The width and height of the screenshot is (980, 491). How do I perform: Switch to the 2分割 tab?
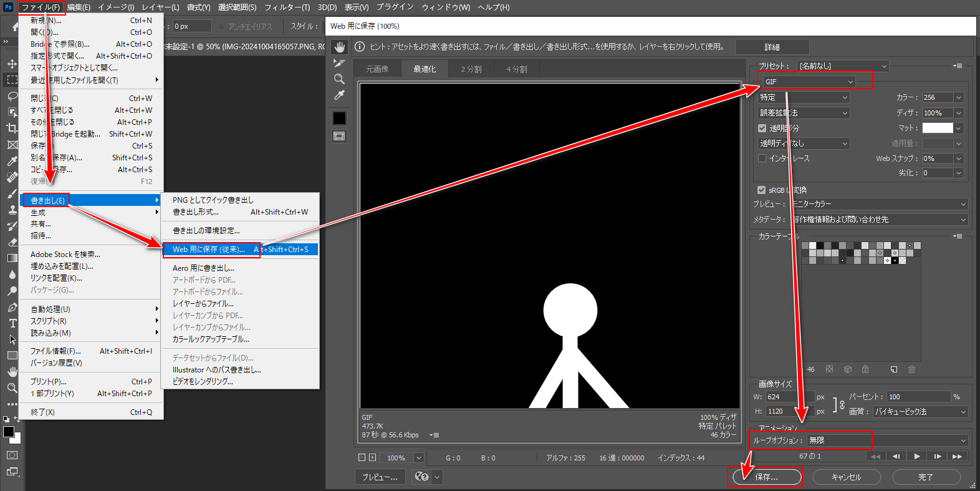tap(471, 69)
